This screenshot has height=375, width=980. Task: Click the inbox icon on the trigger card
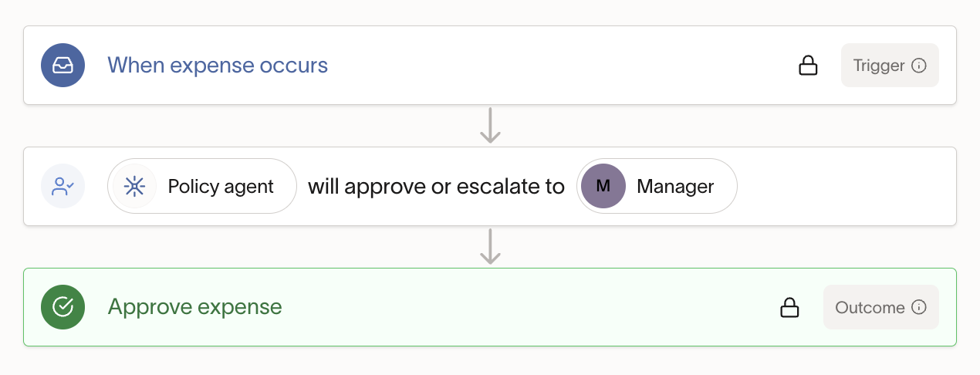pos(63,66)
